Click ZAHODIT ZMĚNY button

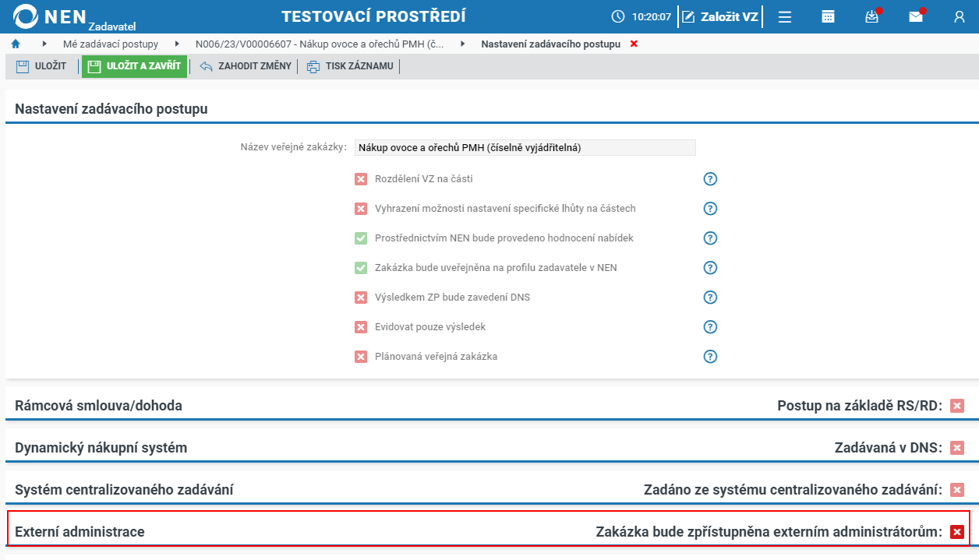[x=245, y=66]
